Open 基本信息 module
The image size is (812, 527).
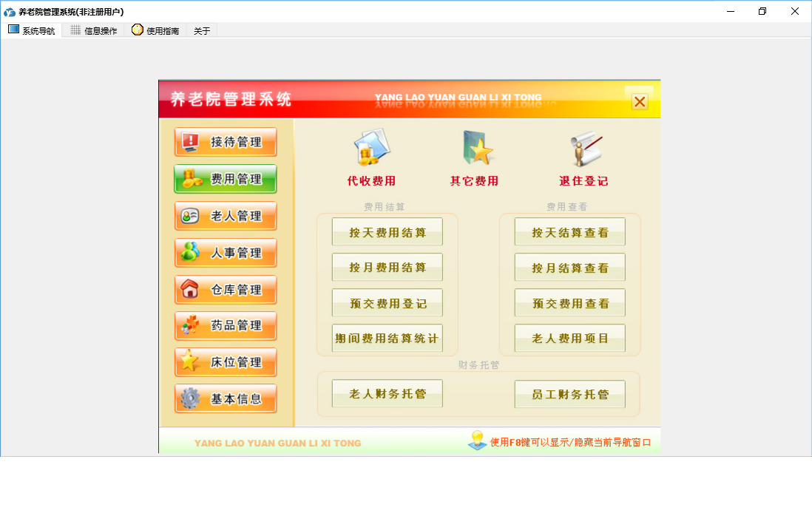(226, 398)
